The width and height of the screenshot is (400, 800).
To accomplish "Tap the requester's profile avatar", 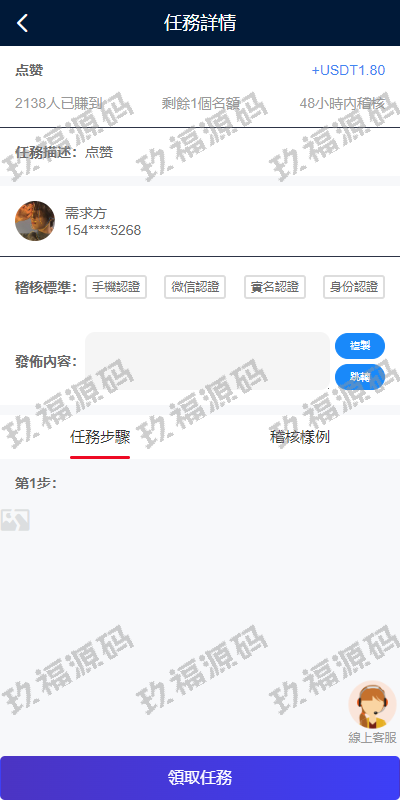I will pyautogui.click(x=35, y=221).
